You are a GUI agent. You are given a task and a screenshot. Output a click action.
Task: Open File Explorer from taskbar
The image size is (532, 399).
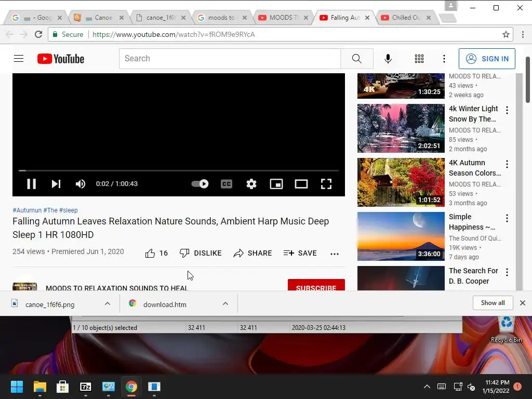(39, 387)
